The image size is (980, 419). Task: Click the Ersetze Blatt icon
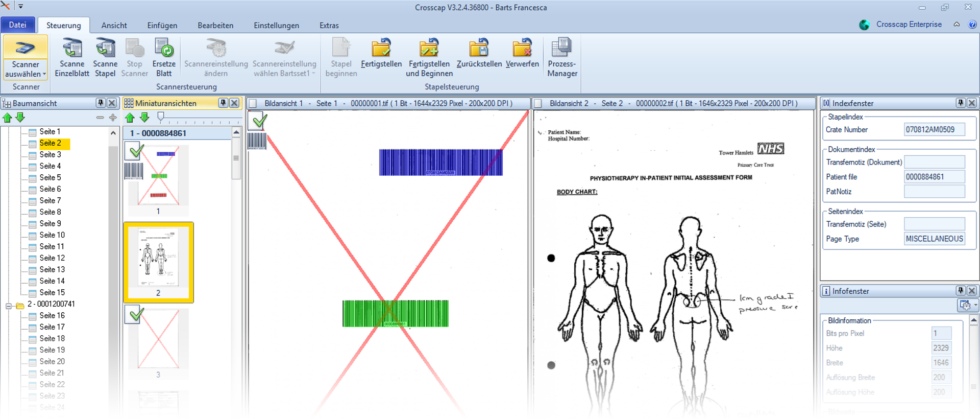164,49
